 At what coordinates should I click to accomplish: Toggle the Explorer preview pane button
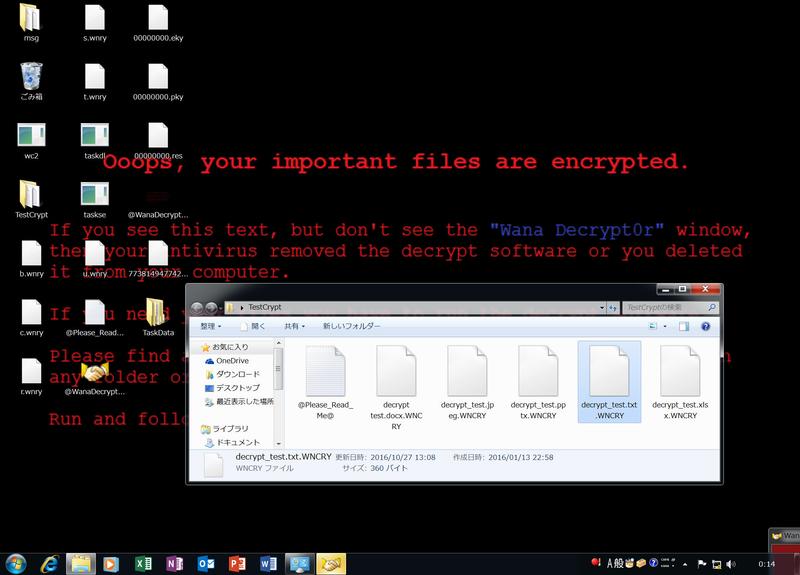(684, 327)
